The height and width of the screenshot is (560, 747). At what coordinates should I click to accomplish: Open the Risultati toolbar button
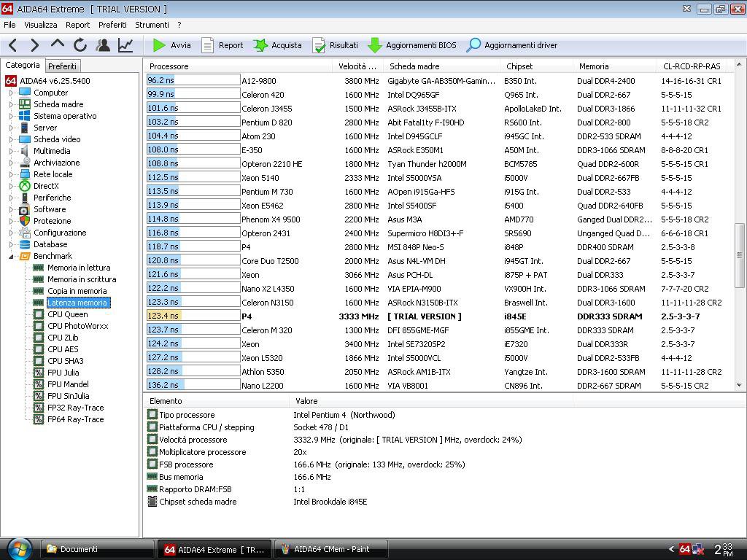pyautogui.click(x=335, y=45)
